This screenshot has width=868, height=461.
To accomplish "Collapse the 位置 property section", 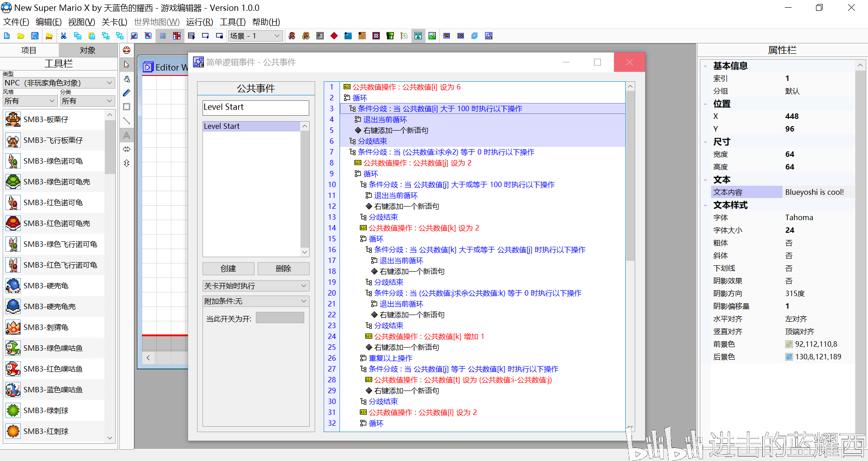I will [705, 104].
